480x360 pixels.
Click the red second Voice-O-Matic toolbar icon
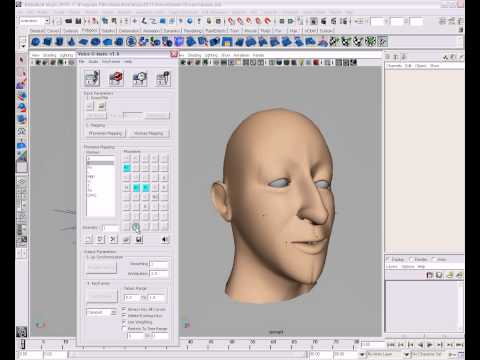[x=116, y=79]
